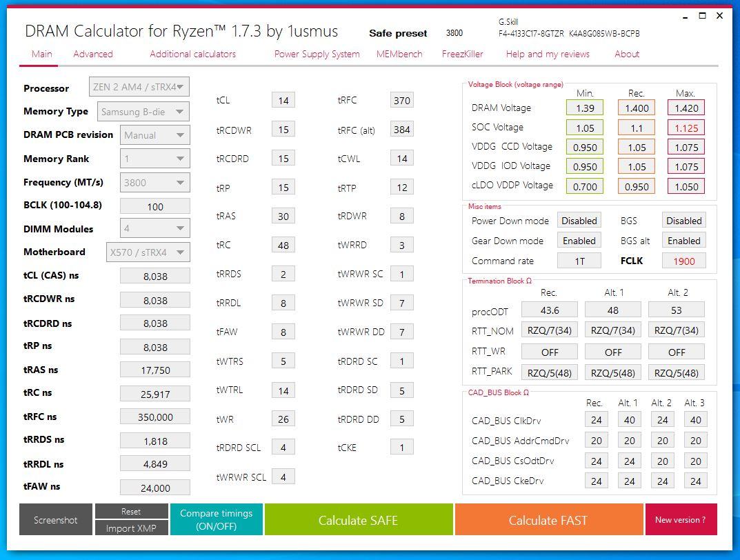Open the DIMM Modules dropdown
Image resolution: width=740 pixels, height=560 pixels.
pyautogui.click(x=154, y=228)
